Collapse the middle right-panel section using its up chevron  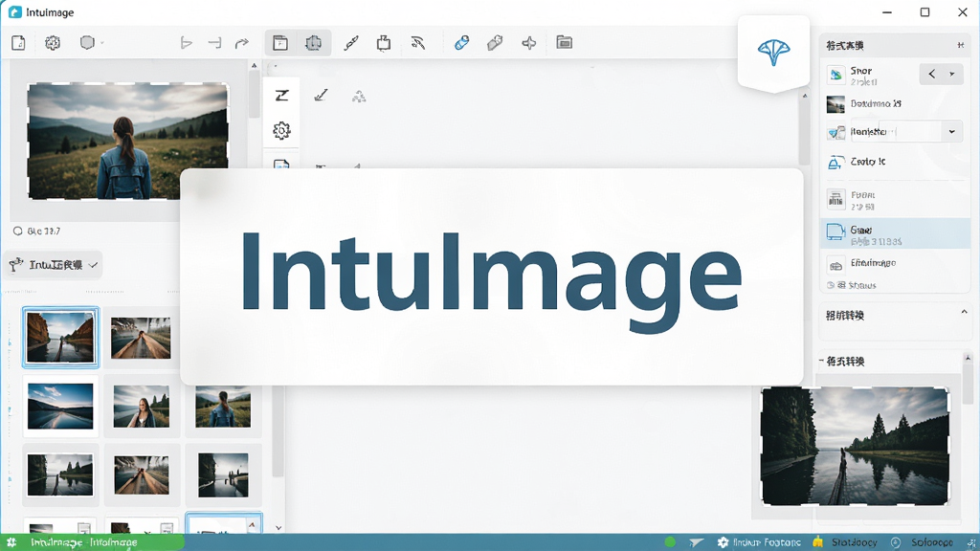964,313
